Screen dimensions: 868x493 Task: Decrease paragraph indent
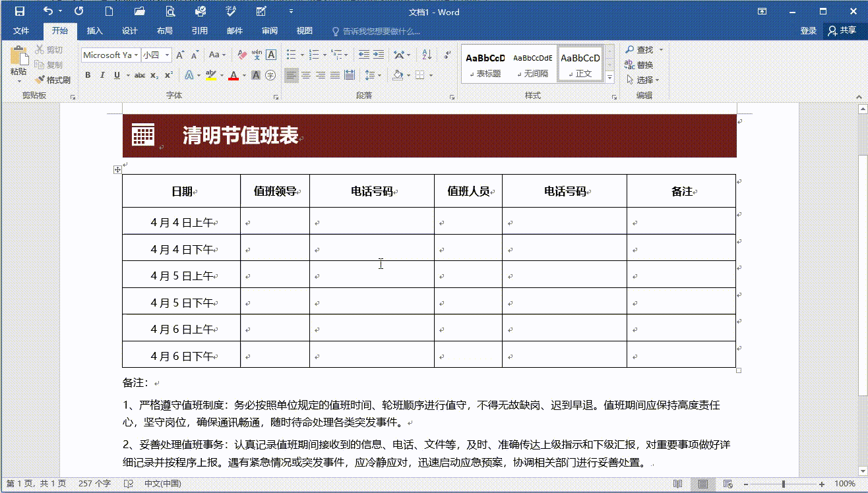coord(364,55)
